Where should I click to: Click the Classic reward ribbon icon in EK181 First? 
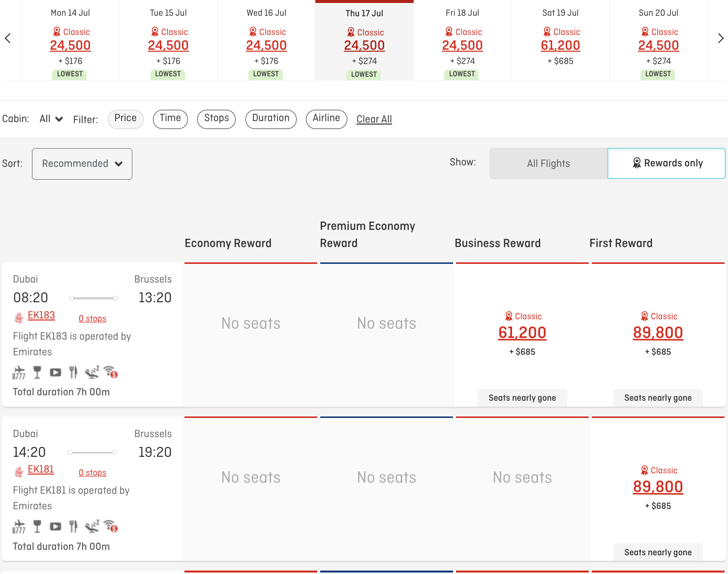(644, 471)
